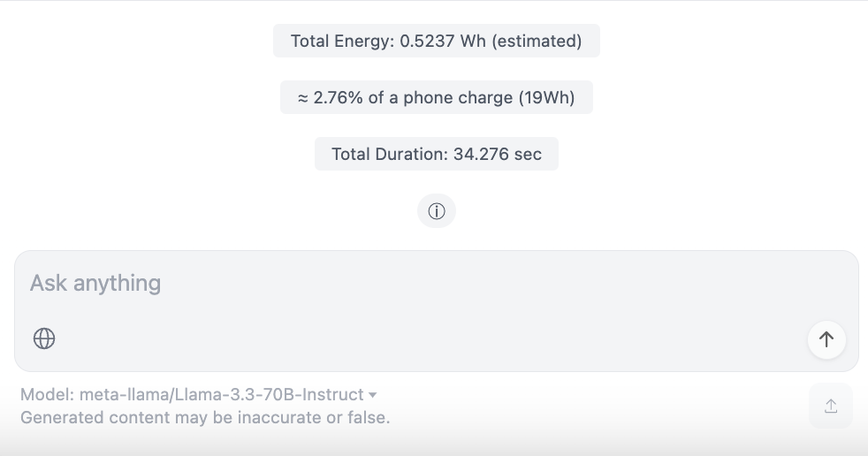Open the meta-llama/Llama-3.3-70B-Instruct model picker
The image size is (868, 456).
[221, 395]
